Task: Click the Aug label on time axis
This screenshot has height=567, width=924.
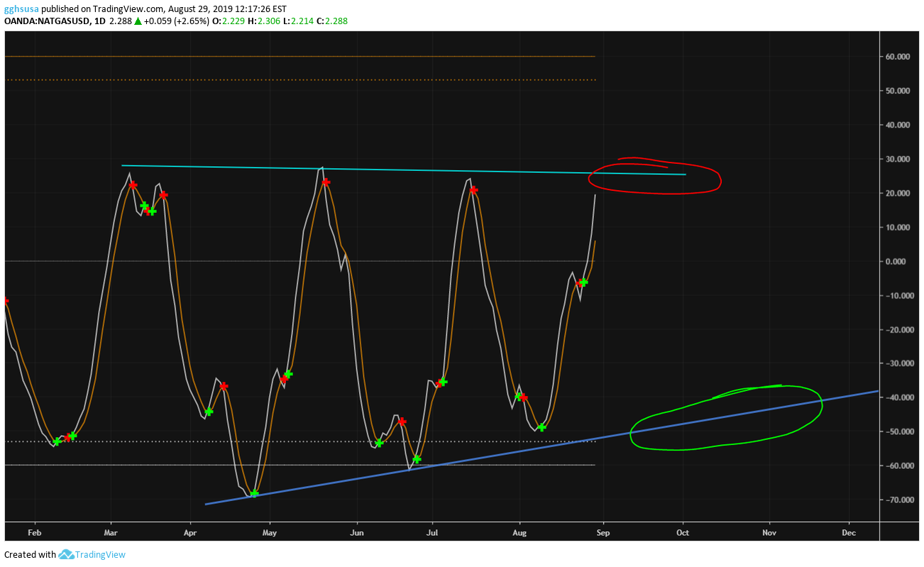Action: [519, 532]
